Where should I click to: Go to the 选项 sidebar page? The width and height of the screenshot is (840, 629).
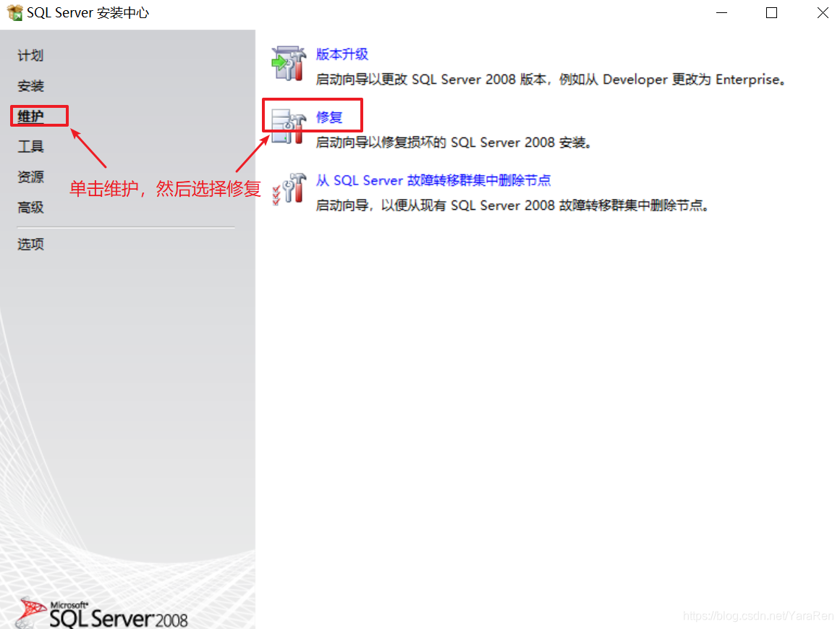30,245
